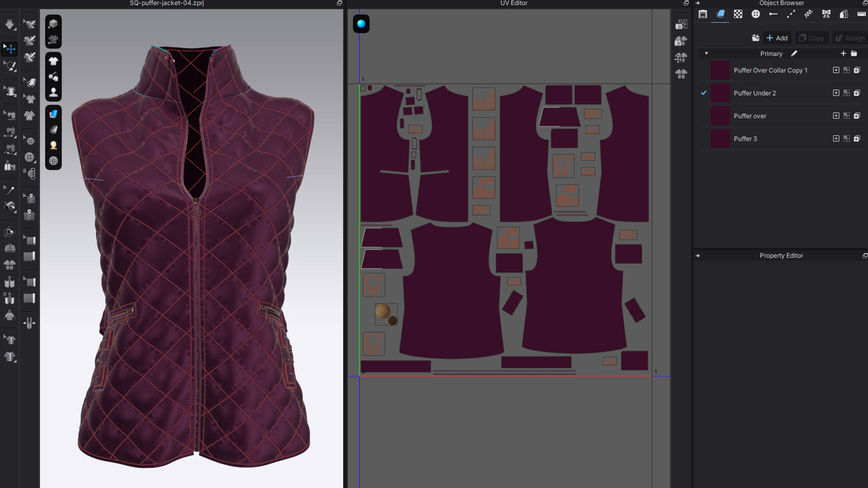Rename Primary group with pencil icon
The width and height of the screenshot is (868, 488).
coord(794,53)
